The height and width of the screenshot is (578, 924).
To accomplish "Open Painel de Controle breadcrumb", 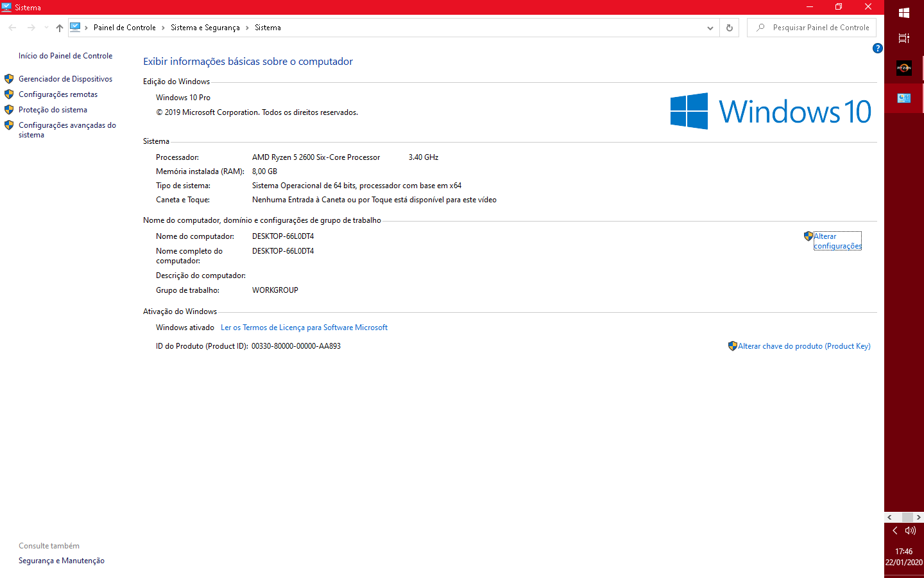I will point(124,28).
